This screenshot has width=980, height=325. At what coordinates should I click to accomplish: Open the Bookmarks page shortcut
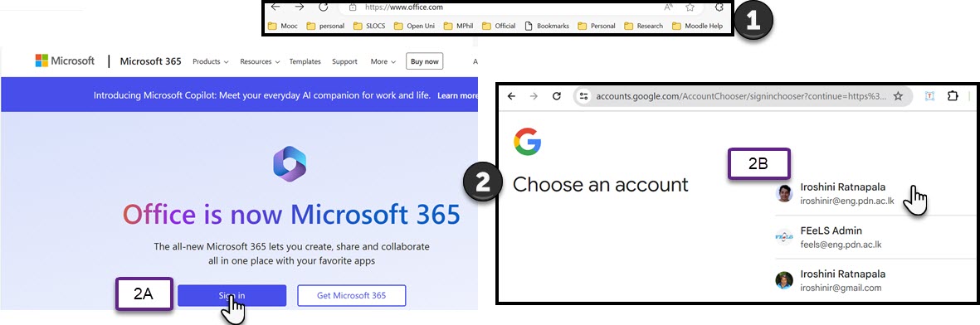tap(547, 27)
